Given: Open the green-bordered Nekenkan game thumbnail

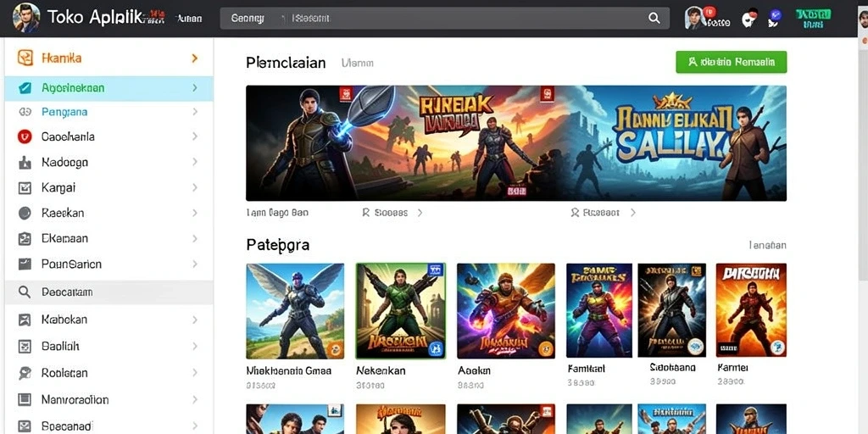Looking at the screenshot, I should (x=401, y=311).
